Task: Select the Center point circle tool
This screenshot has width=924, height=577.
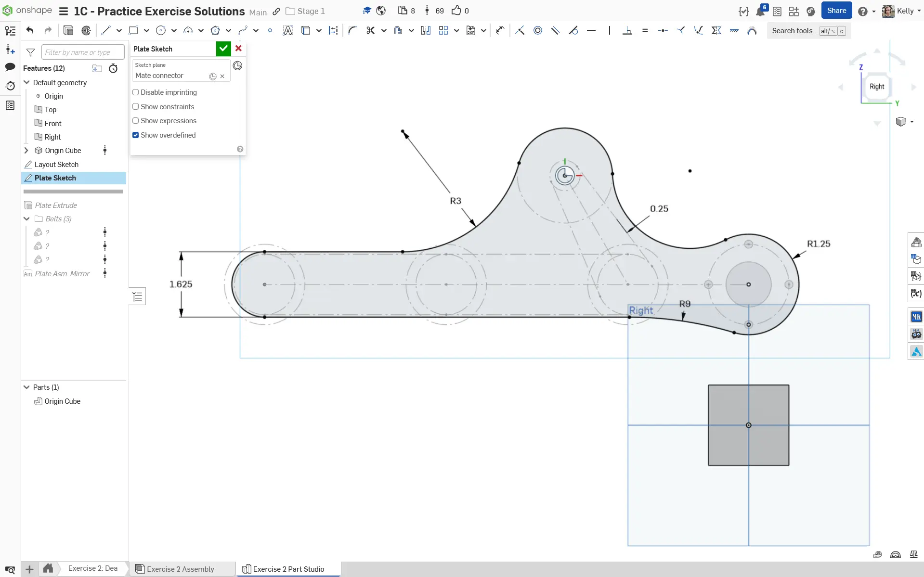Action: pos(161,30)
